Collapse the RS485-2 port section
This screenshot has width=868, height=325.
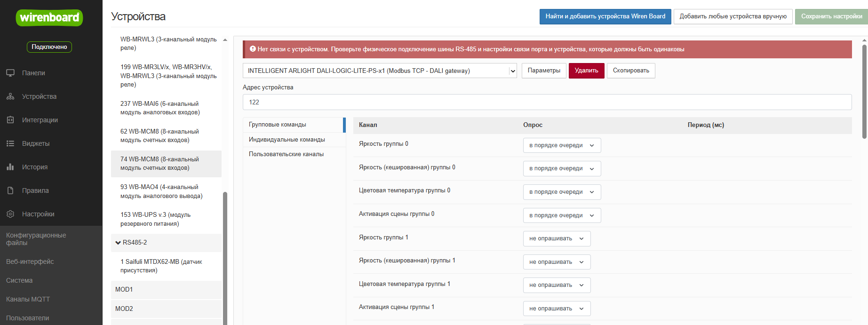click(x=118, y=243)
